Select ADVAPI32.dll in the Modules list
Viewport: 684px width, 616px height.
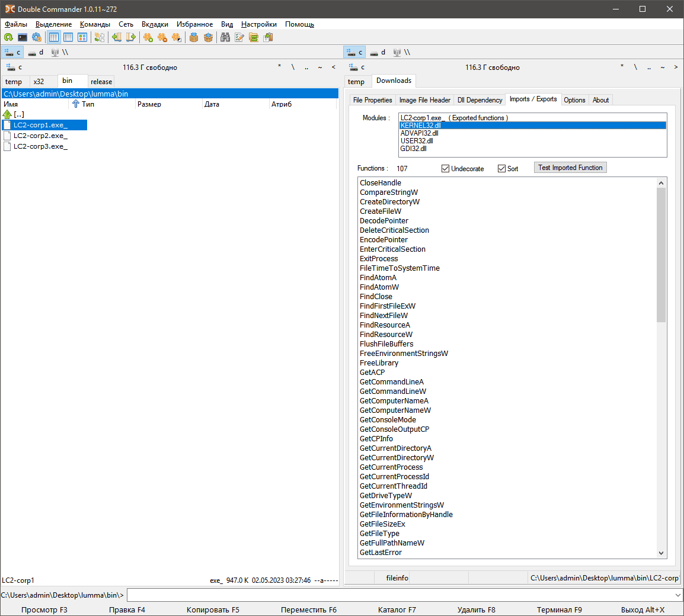[x=419, y=133]
